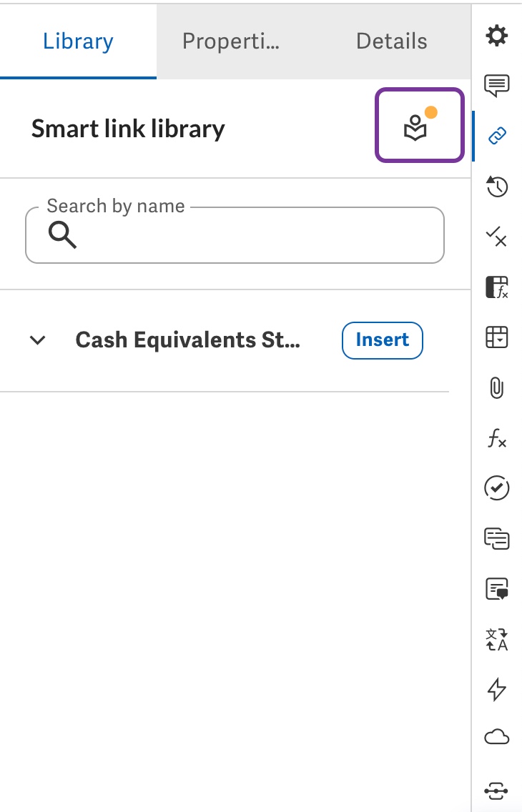
Task: Collapse the Cash Equivalents St... entry
Action: click(37, 340)
